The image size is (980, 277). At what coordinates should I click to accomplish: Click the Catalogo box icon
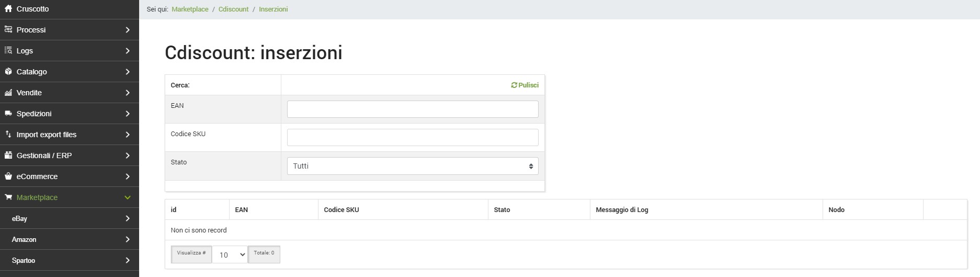(x=8, y=72)
